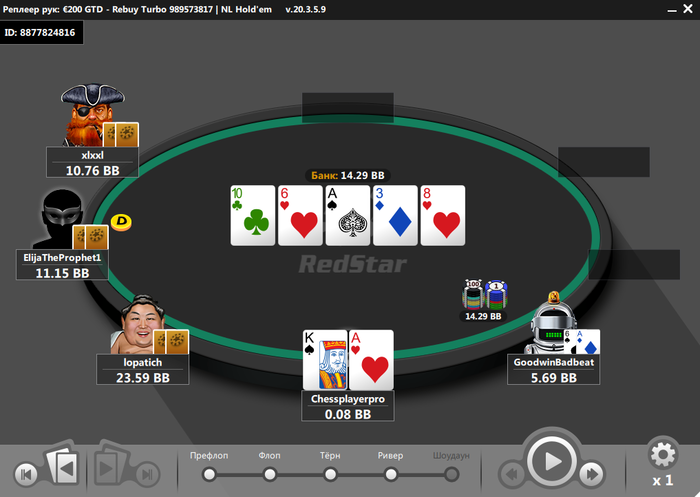Select the Тёрн timeline marker
This screenshot has height=497, width=700.
point(330,474)
